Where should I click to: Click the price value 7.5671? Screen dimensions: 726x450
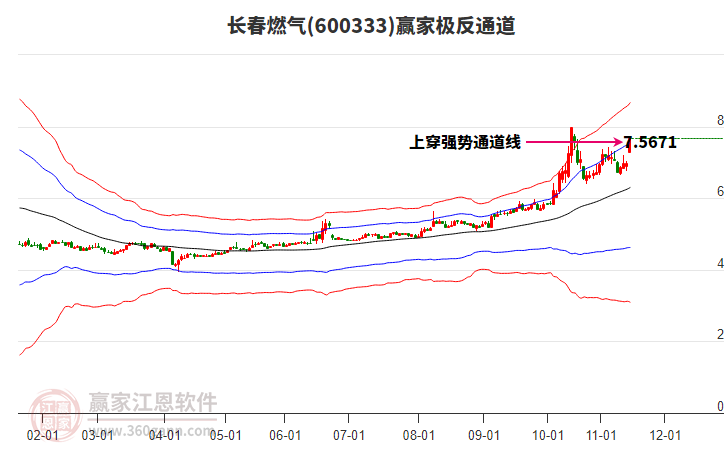point(650,142)
